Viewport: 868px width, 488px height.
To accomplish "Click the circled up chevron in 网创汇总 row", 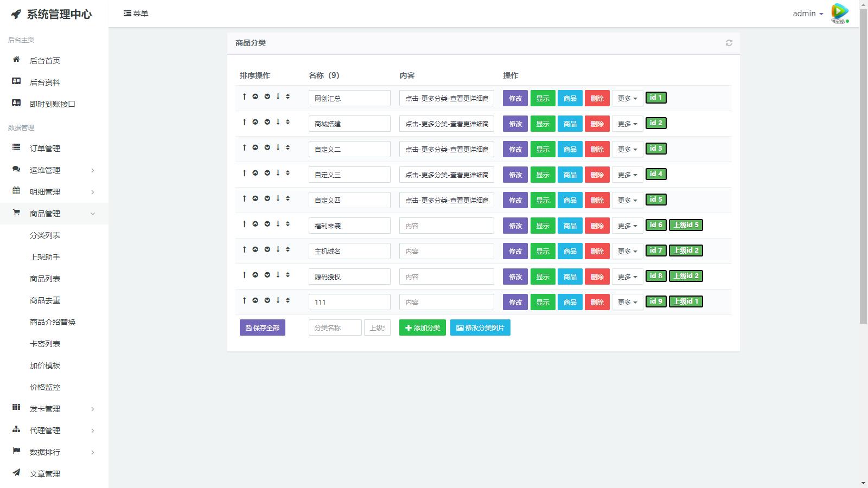I will coord(255,97).
